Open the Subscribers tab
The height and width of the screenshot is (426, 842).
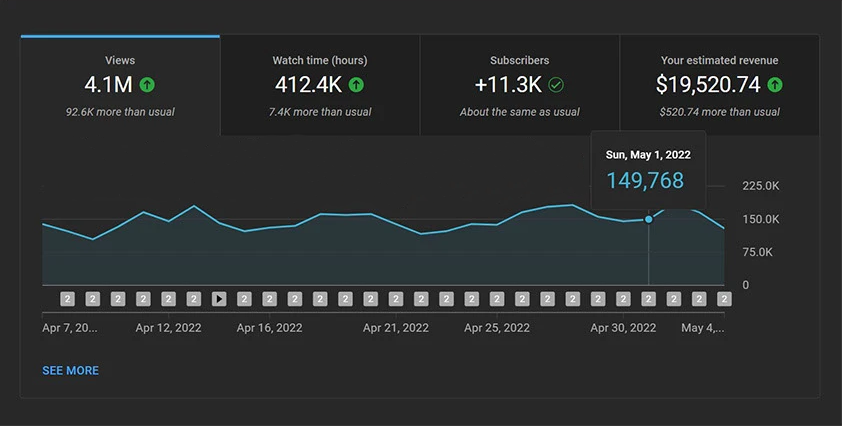coord(519,85)
